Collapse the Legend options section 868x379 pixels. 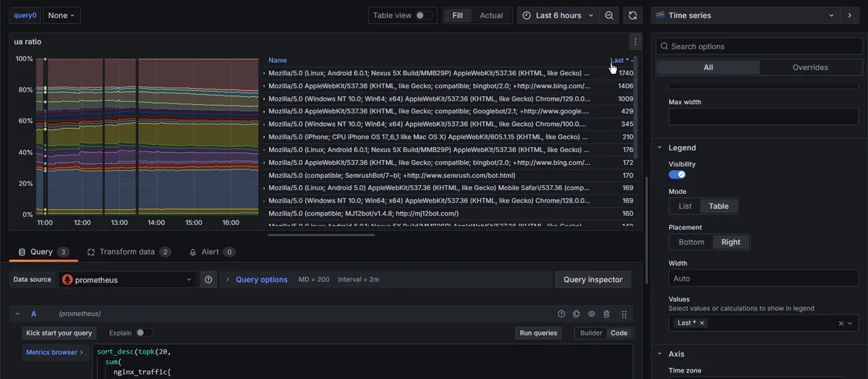pos(660,148)
